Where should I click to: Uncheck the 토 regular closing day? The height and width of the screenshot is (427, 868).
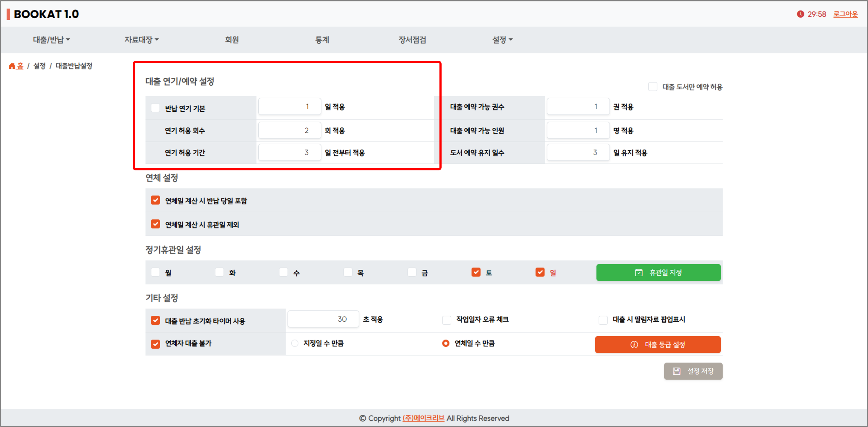[x=476, y=272]
